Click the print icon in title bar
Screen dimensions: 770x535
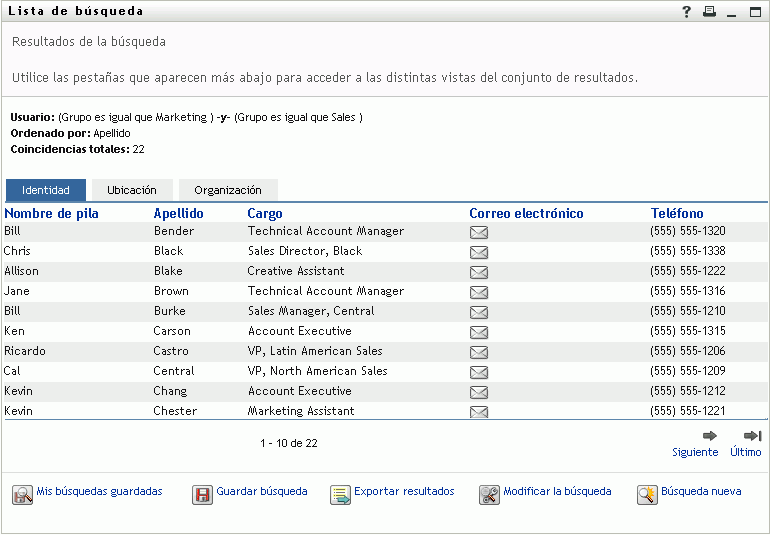pyautogui.click(x=709, y=12)
